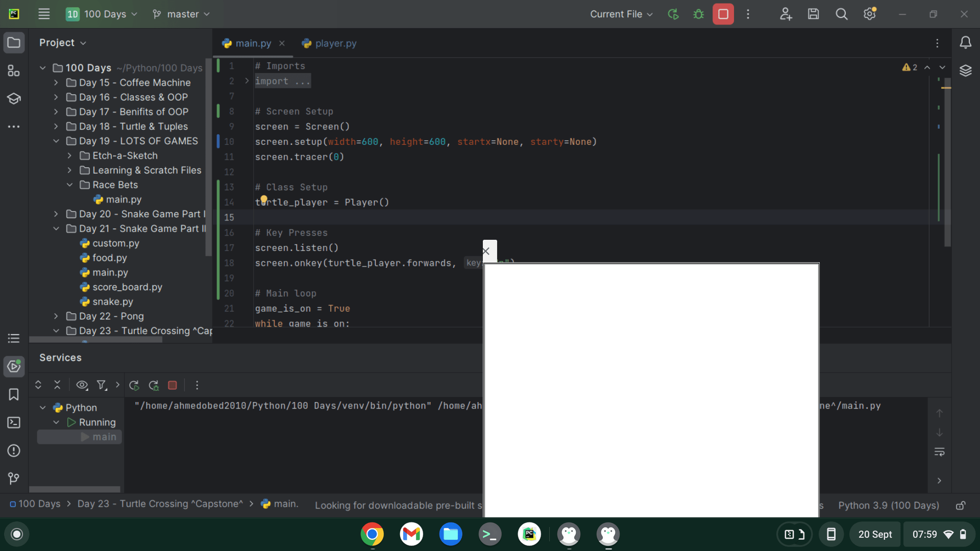Go to previous highlighted error arrow
The height and width of the screenshot is (551, 980).
[927, 67]
